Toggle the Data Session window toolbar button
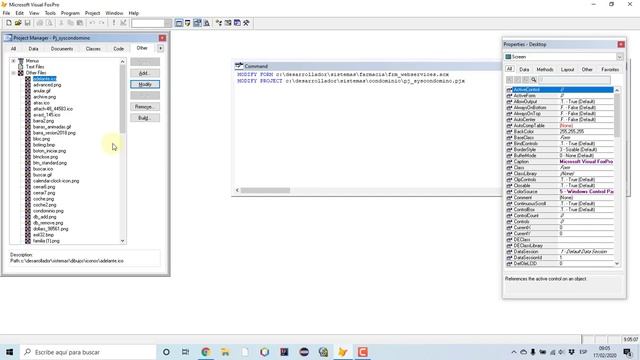640x360 pixels. pyautogui.click(x=188, y=23)
